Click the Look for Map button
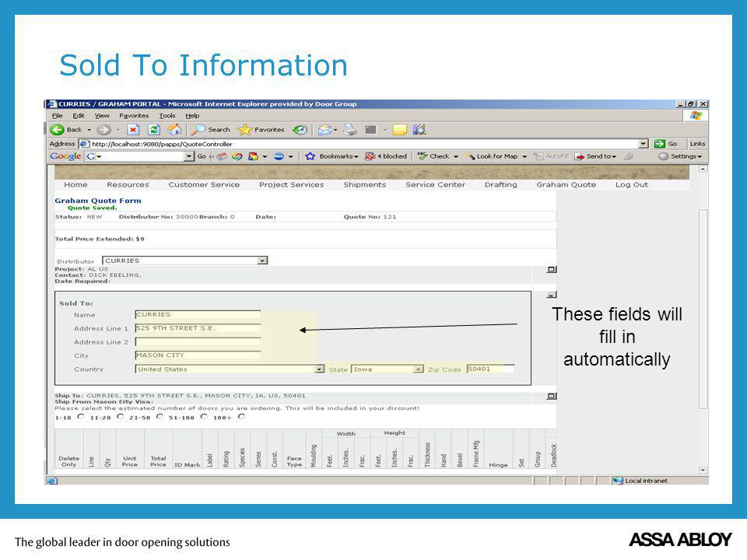Image resolution: width=747 pixels, height=560 pixels. coord(492,156)
